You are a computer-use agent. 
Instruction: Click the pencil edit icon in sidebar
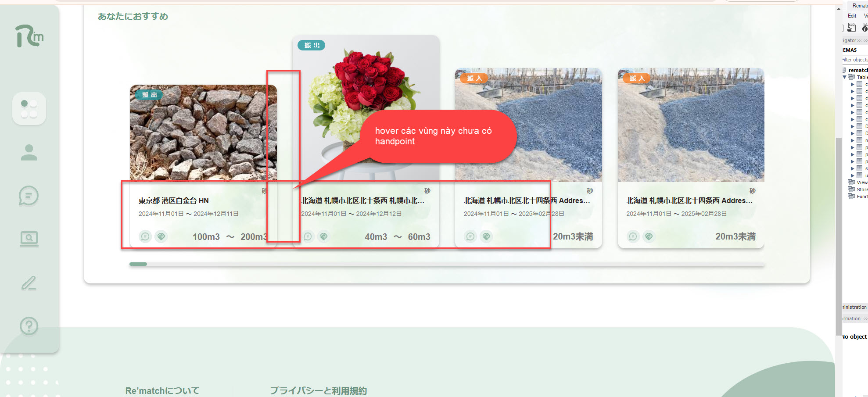[29, 283]
